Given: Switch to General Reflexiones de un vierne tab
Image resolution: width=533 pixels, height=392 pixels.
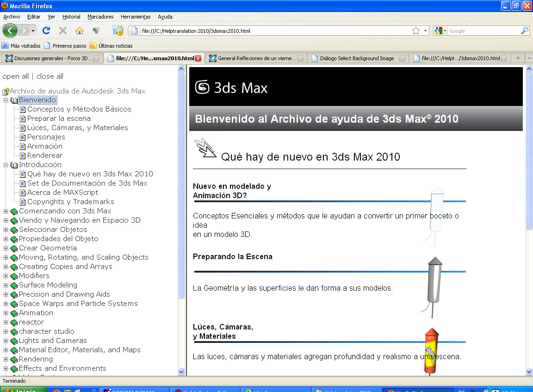Looking at the screenshot, I should click(256, 58).
